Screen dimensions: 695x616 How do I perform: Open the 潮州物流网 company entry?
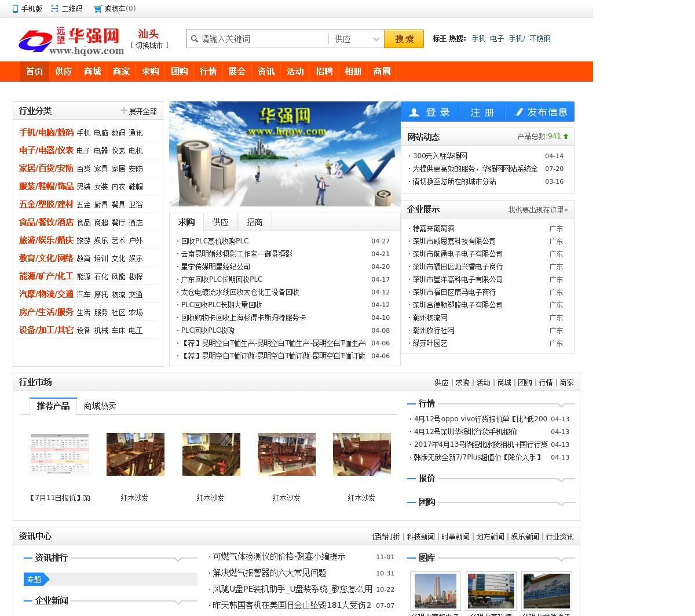[430, 318]
